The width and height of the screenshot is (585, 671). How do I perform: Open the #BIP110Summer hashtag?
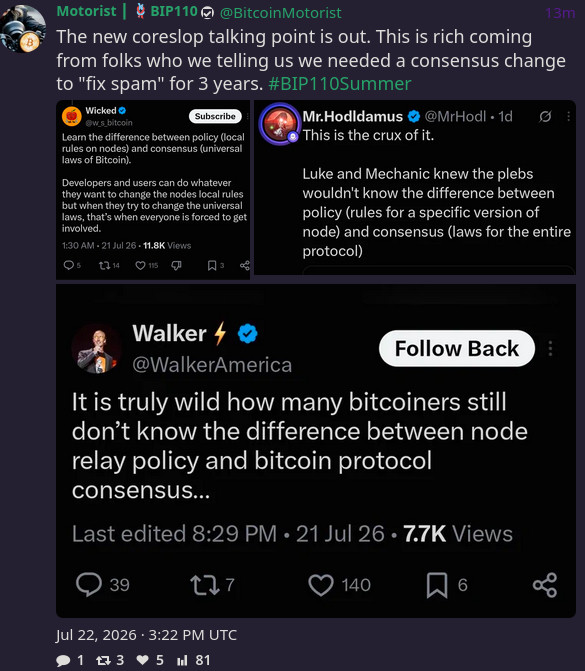[x=340, y=84]
